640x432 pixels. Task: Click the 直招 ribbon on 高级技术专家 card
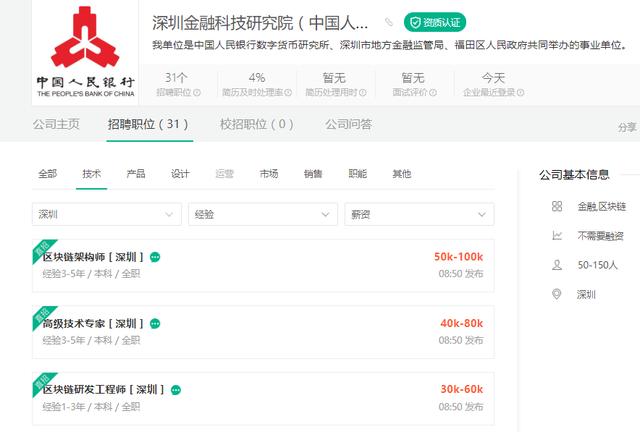42,315
